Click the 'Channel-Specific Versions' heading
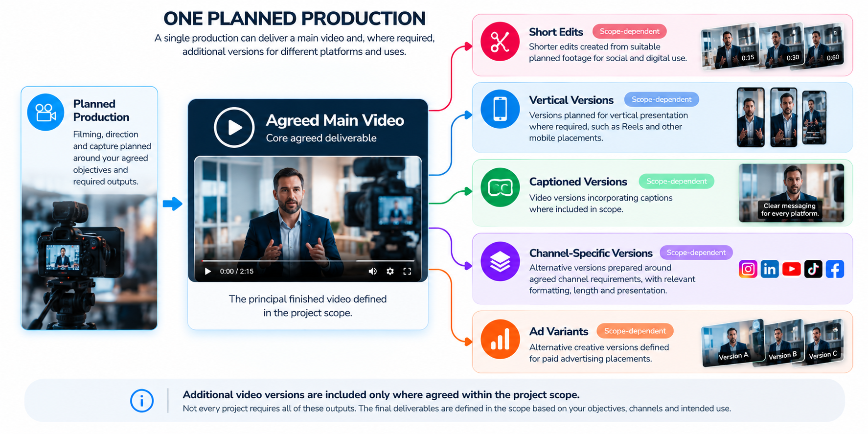 591,253
